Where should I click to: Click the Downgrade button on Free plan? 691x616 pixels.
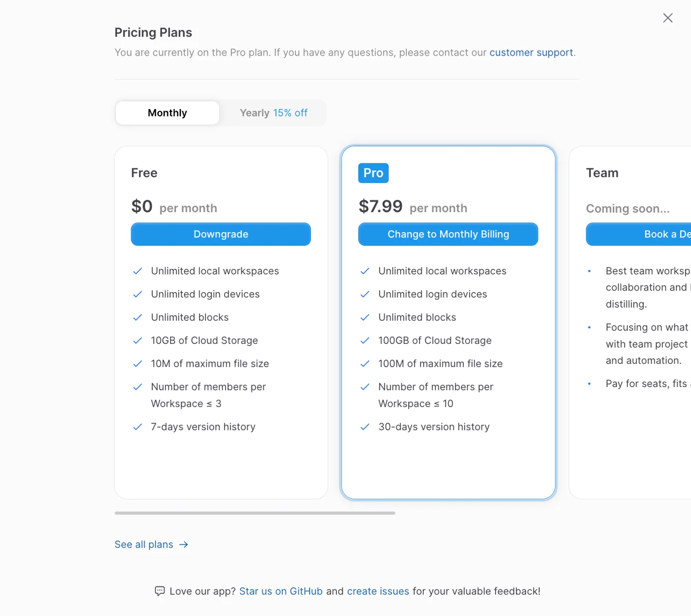coord(221,234)
